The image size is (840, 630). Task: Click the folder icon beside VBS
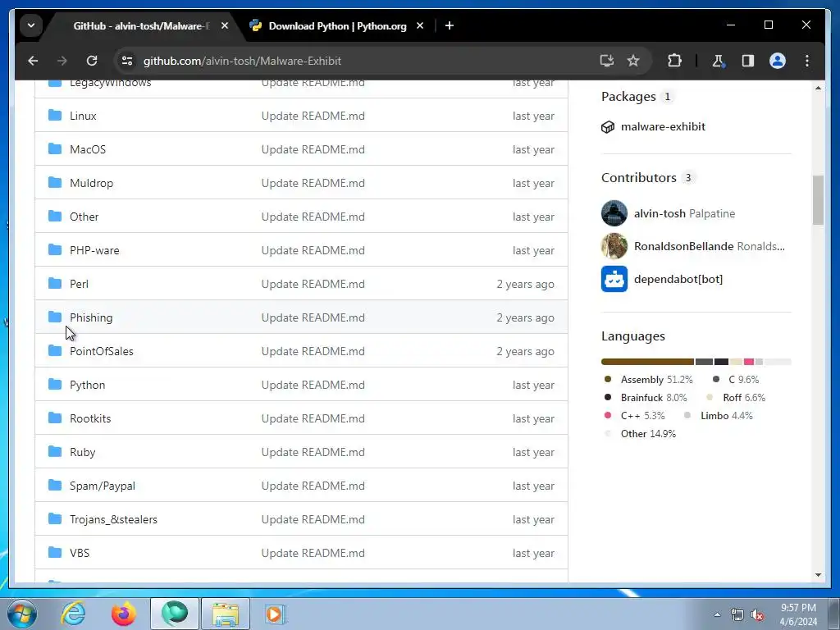[55, 552]
